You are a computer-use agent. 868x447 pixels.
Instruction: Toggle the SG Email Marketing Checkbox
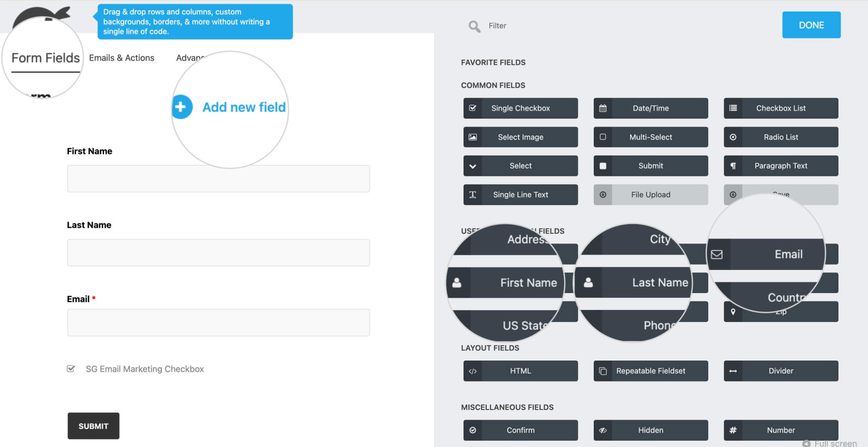(71, 369)
